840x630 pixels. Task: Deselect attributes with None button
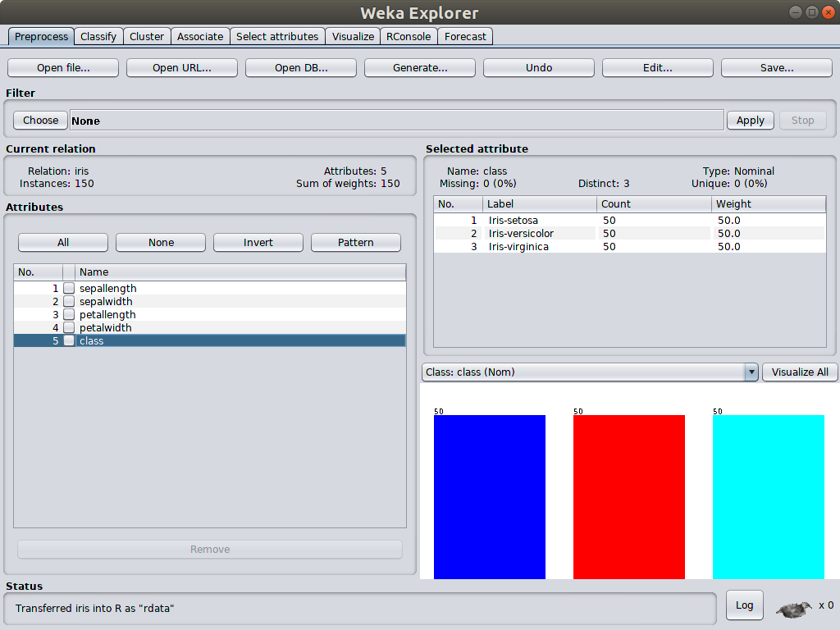pos(161,242)
